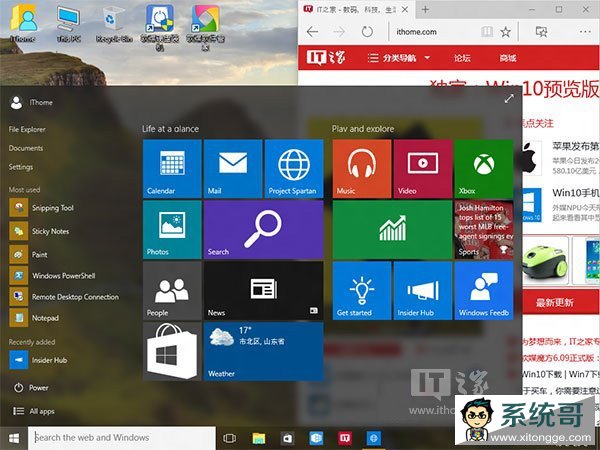Launch Remote Desktop Connection

(x=64, y=297)
